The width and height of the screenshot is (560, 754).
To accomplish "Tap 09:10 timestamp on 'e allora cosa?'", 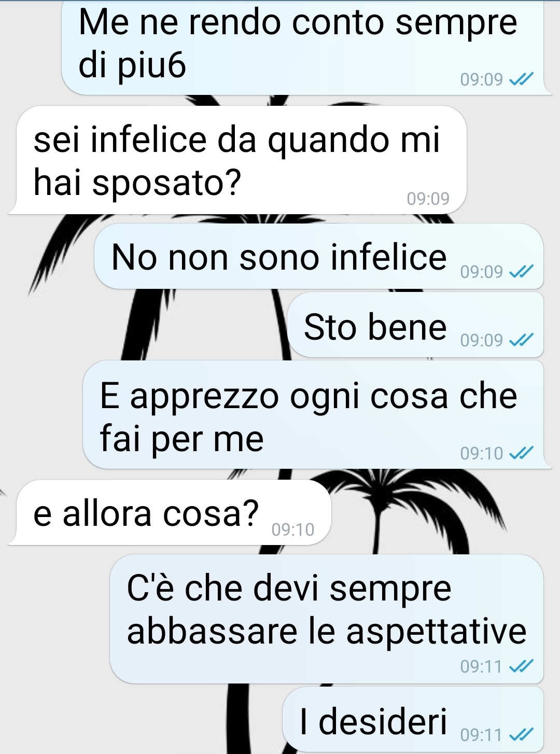I will coord(293,529).
